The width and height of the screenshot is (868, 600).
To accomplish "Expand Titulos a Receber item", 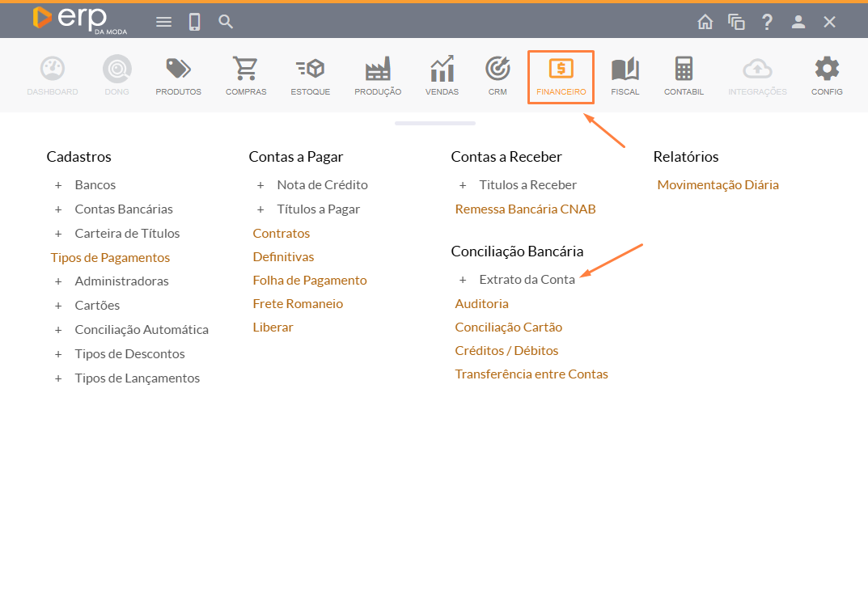I will click(x=527, y=185).
